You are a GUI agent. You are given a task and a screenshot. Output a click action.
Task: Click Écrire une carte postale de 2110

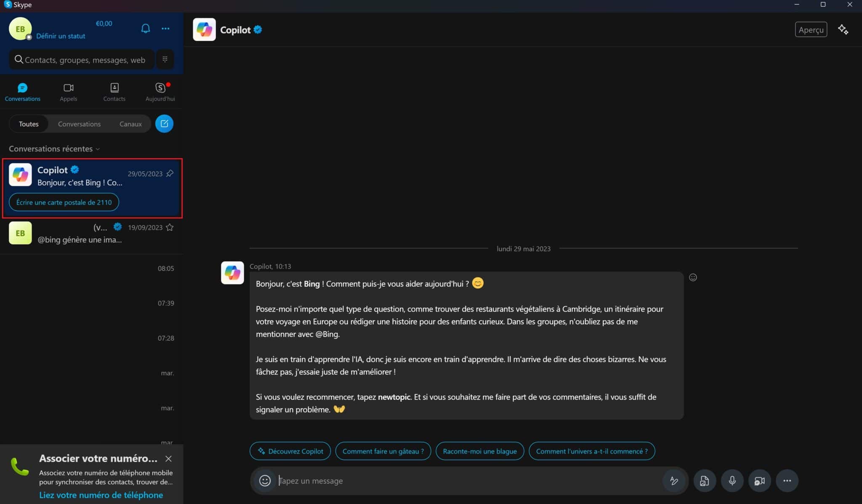(x=64, y=202)
